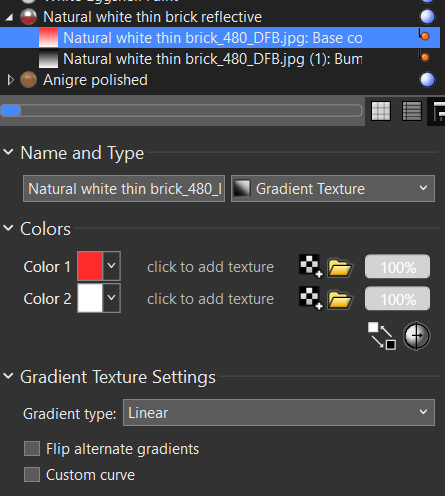Image resolution: width=445 pixels, height=496 pixels.
Task: Enable Custom curve checkbox
Action: (x=32, y=475)
